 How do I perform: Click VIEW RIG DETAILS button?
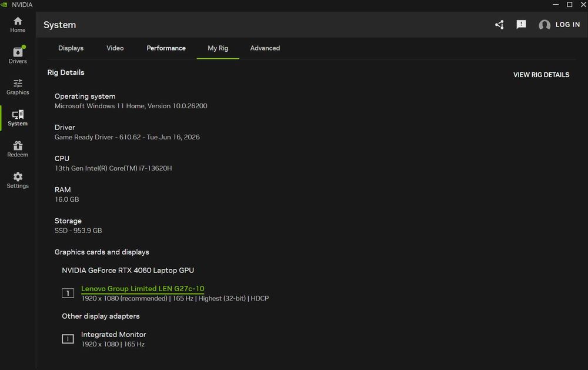(541, 75)
